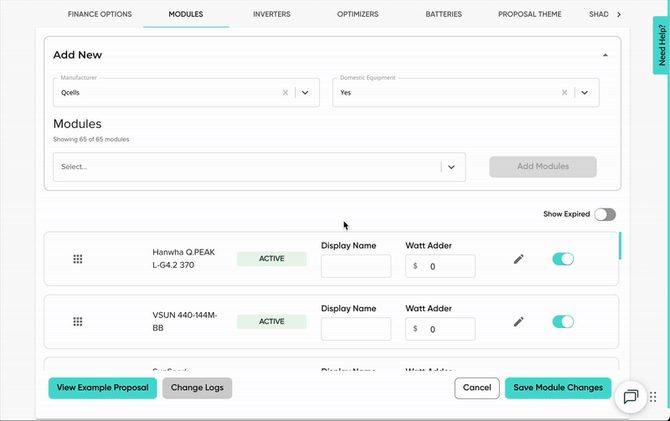The width and height of the screenshot is (670, 421).
Task: Open the Modules select dropdown
Action: click(451, 167)
